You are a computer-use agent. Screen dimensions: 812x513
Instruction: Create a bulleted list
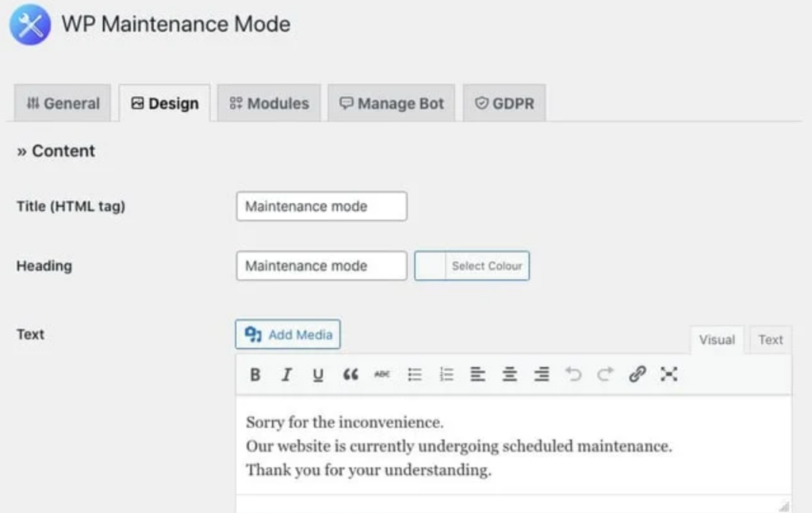[x=415, y=374]
